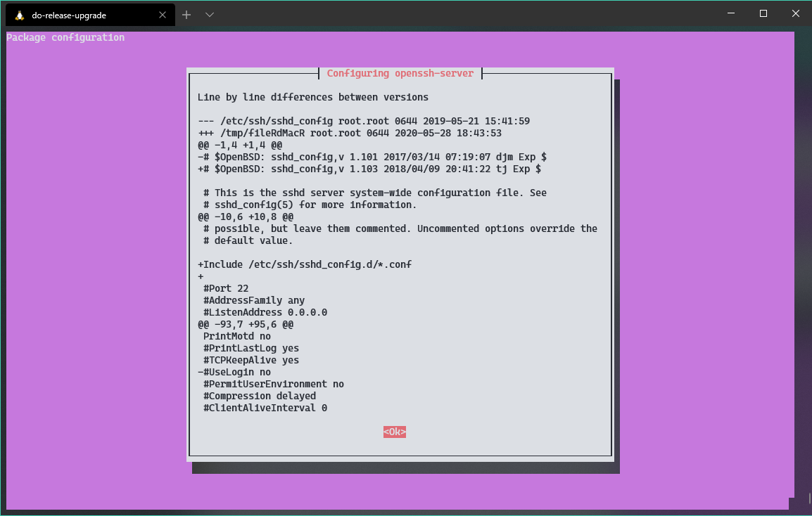Open a new terminal tab
The width and height of the screenshot is (812, 516).
[186, 14]
